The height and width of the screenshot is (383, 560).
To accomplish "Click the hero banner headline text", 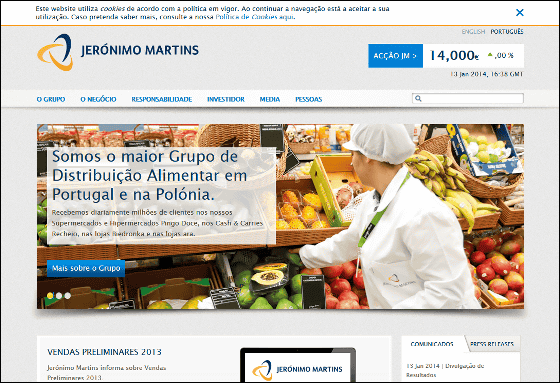I will (x=150, y=175).
